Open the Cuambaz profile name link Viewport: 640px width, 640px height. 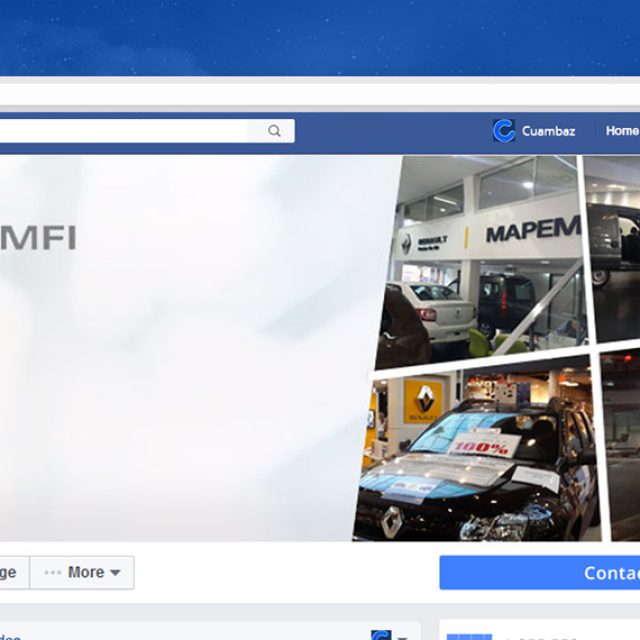point(548,131)
